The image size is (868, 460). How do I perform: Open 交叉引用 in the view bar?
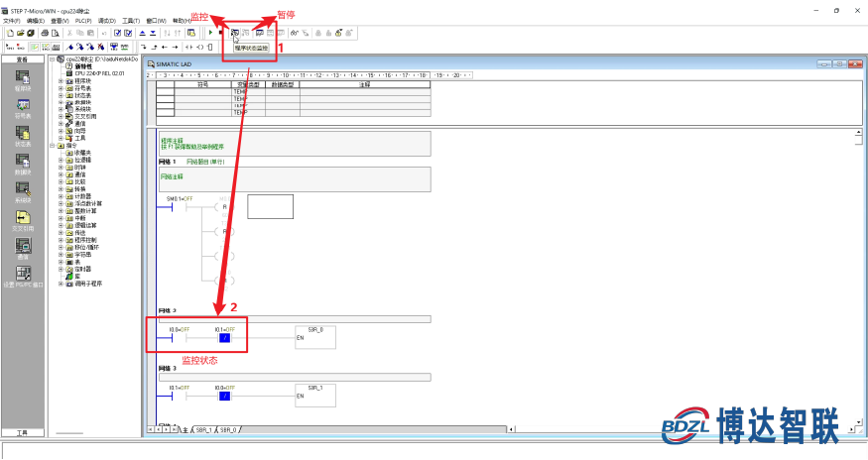[x=23, y=221]
